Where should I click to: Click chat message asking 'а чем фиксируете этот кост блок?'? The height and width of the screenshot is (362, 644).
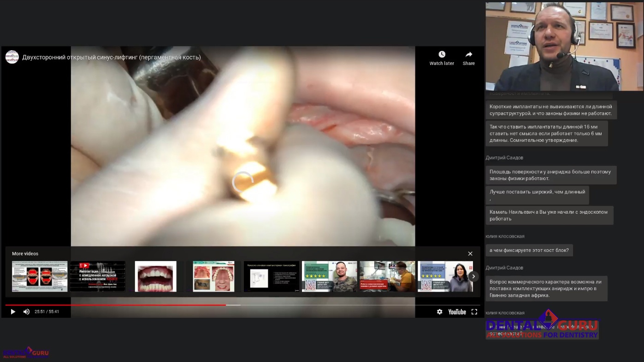tap(529, 251)
